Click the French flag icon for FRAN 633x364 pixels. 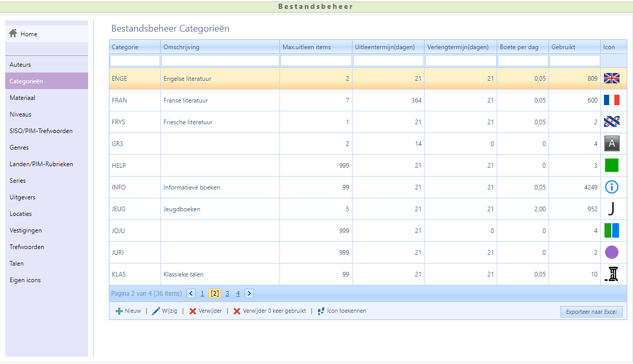pyautogui.click(x=612, y=100)
